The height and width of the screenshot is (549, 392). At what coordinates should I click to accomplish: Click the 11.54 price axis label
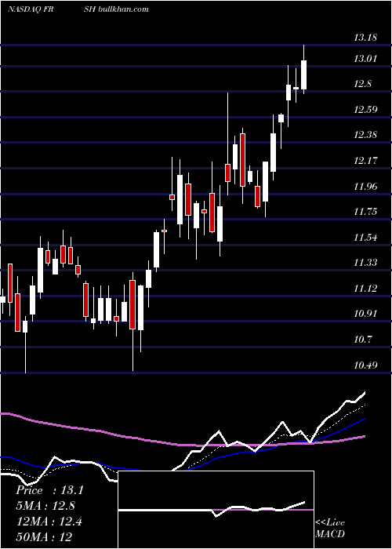[x=365, y=238]
